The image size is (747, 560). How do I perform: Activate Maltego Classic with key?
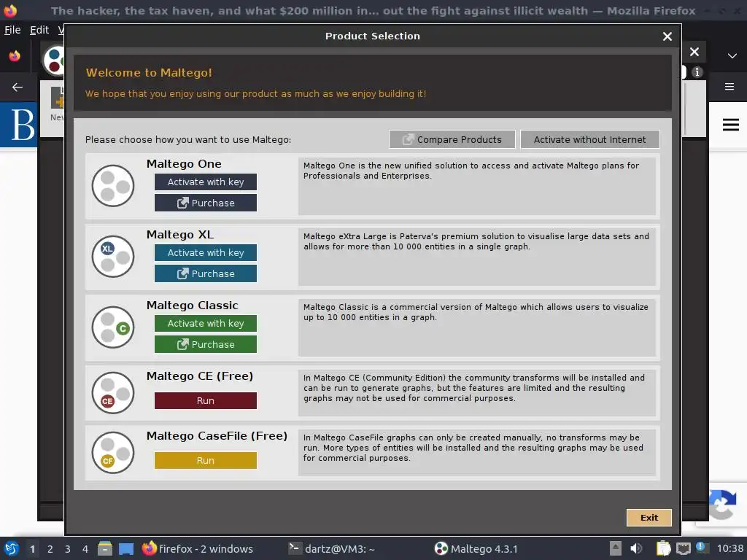click(205, 323)
